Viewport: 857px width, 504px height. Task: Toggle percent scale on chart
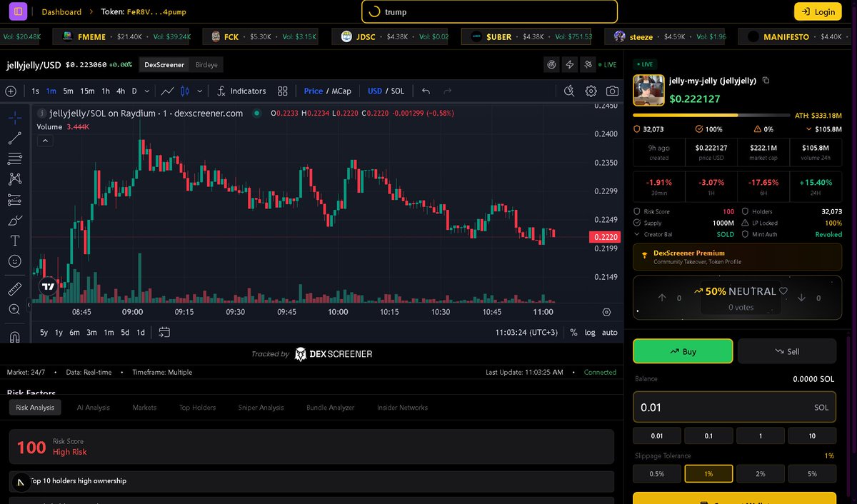(x=573, y=332)
